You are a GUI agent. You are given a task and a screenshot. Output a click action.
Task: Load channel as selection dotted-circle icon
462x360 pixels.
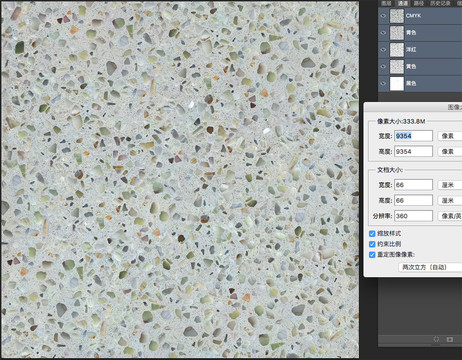tap(436, 339)
